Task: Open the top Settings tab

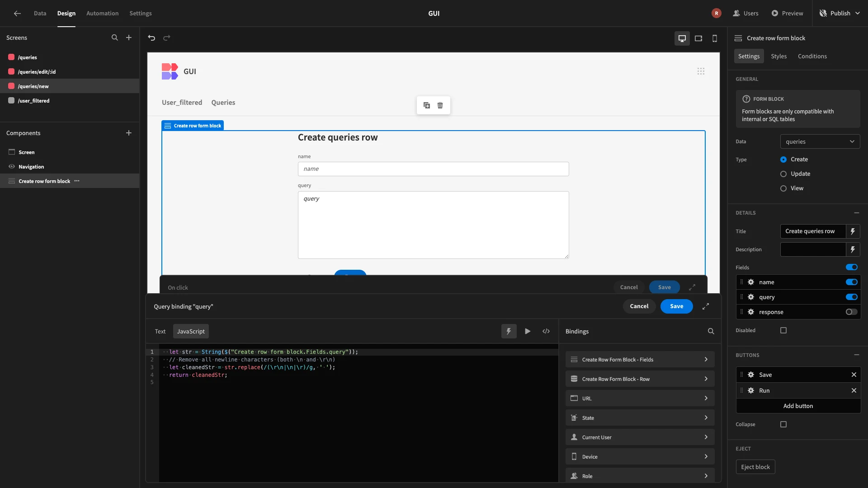Action: 141,13
